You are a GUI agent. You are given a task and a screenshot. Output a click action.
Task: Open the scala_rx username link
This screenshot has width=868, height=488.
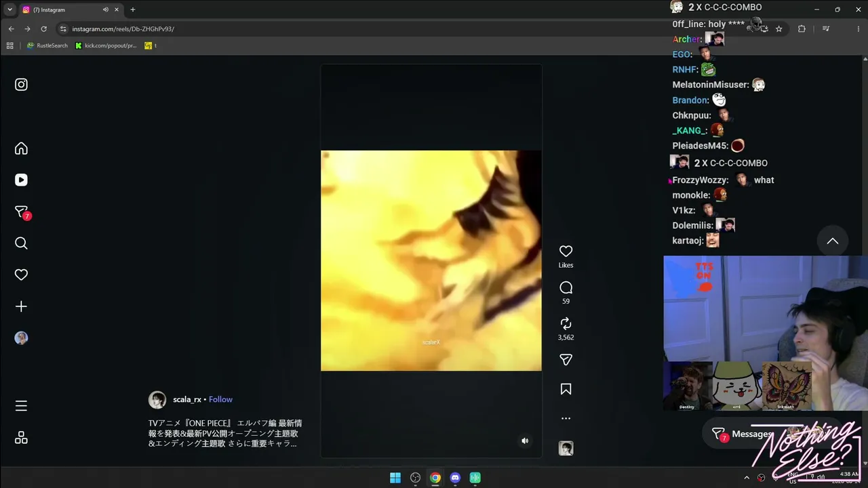[x=187, y=400]
